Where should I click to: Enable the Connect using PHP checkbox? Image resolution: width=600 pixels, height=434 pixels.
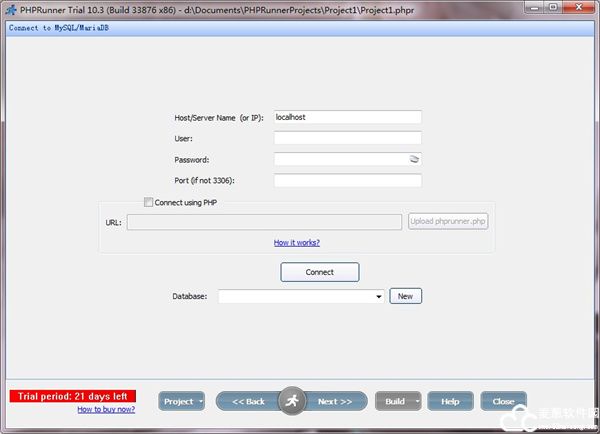[x=148, y=202]
